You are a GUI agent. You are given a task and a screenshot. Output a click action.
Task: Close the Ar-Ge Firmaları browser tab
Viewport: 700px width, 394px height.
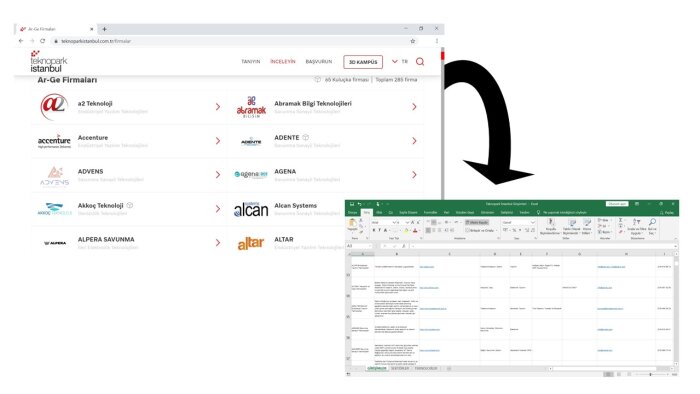[x=92, y=29]
